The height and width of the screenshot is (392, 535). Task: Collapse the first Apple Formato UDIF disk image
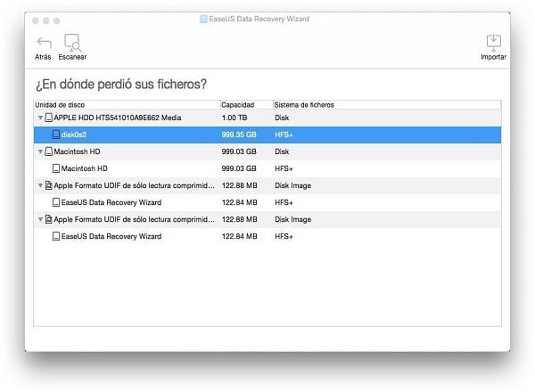pos(40,185)
